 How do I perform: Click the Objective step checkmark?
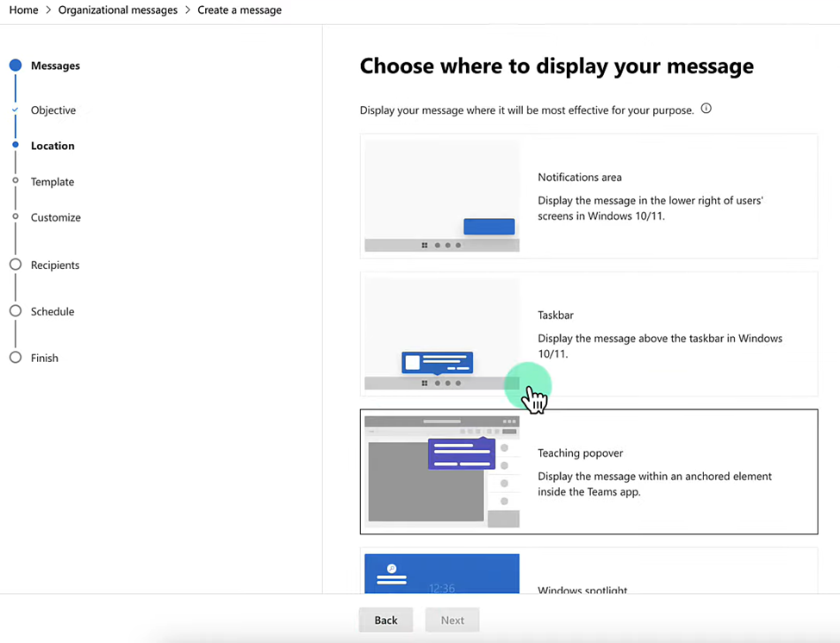click(x=16, y=109)
